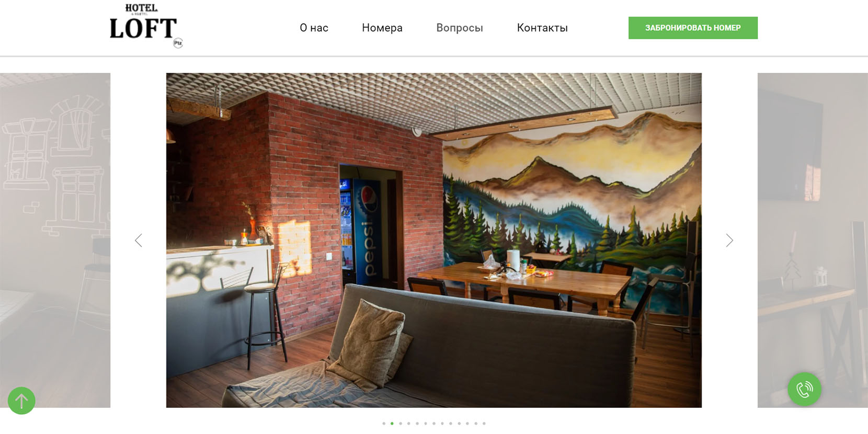Click the green back-to-top arrow button

click(x=21, y=401)
